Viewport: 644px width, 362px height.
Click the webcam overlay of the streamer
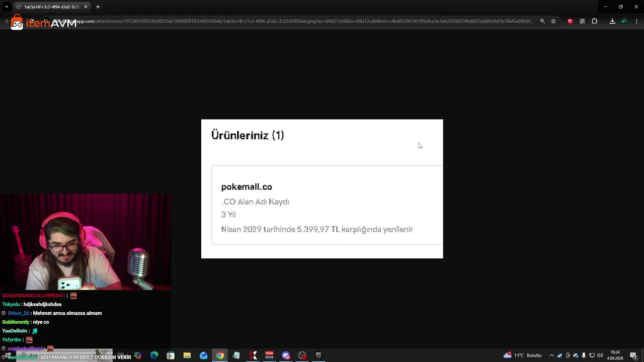(86, 242)
